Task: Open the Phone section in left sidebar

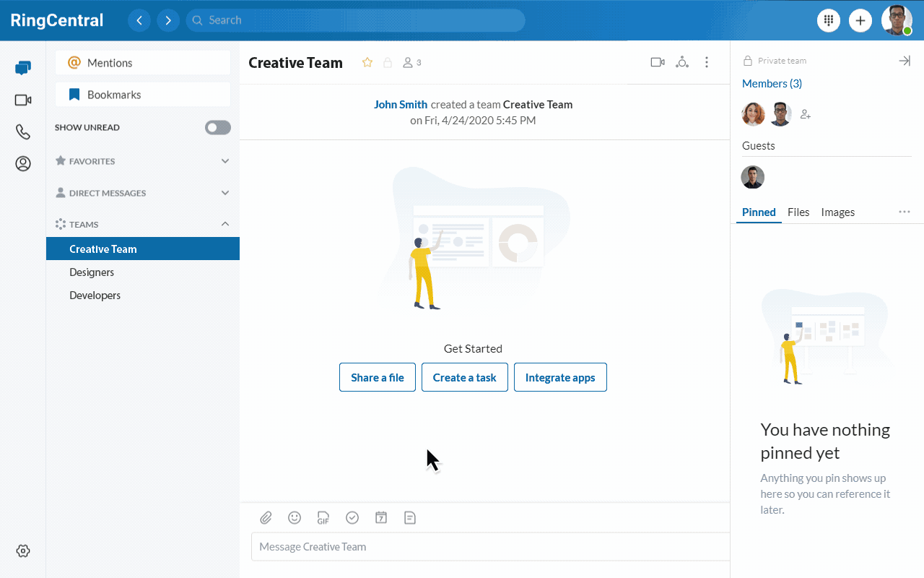Action: pyautogui.click(x=23, y=131)
